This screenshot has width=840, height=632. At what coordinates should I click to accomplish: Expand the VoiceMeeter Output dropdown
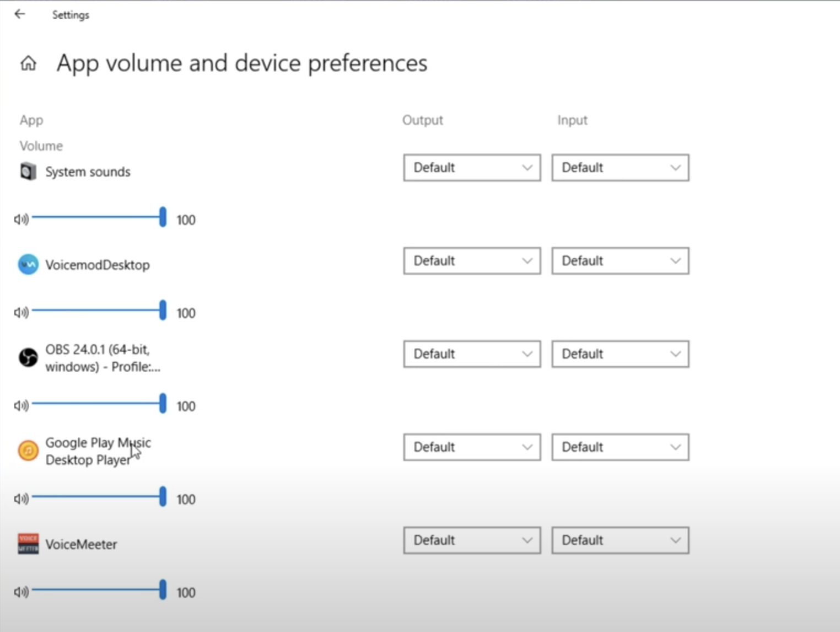[x=472, y=540]
